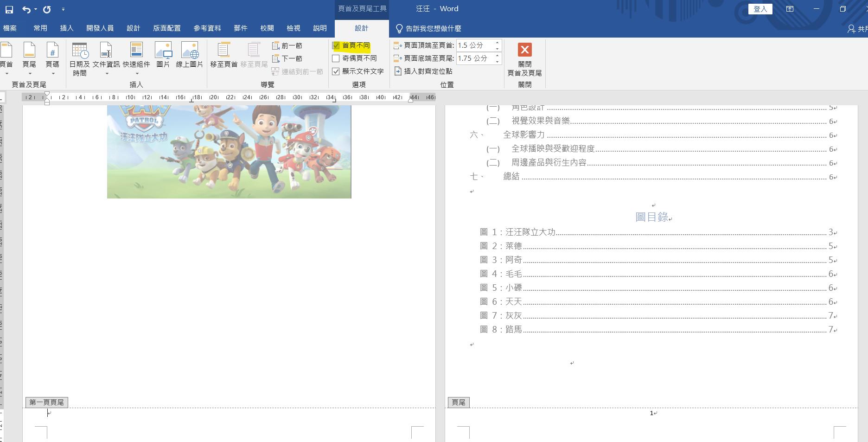Viewport: 868px width, 442px height.
Task: Decrease the 頁面底端至頁尾 spinner value
Action: coord(498,61)
